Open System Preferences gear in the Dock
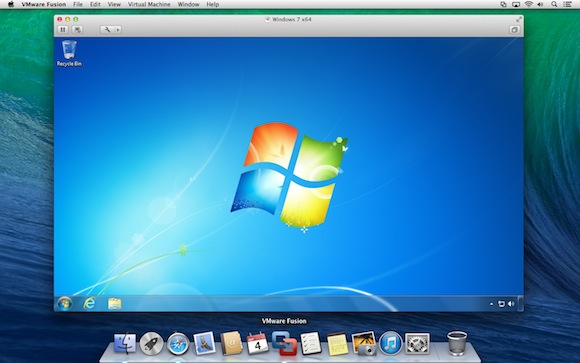 417,343
